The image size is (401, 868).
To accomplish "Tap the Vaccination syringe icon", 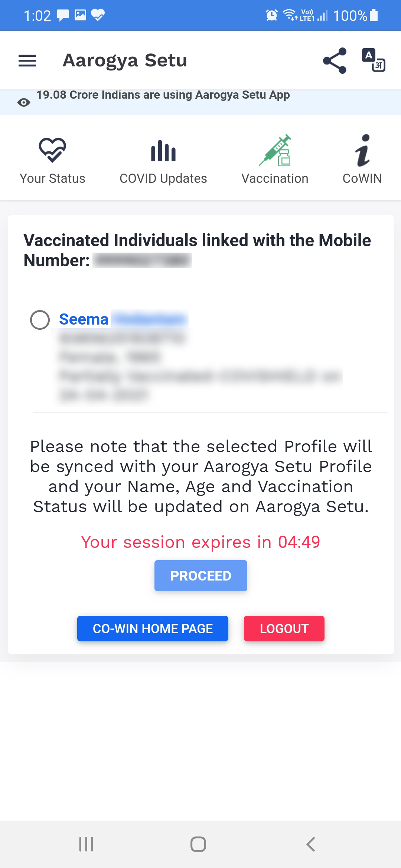I will [275, 150].
